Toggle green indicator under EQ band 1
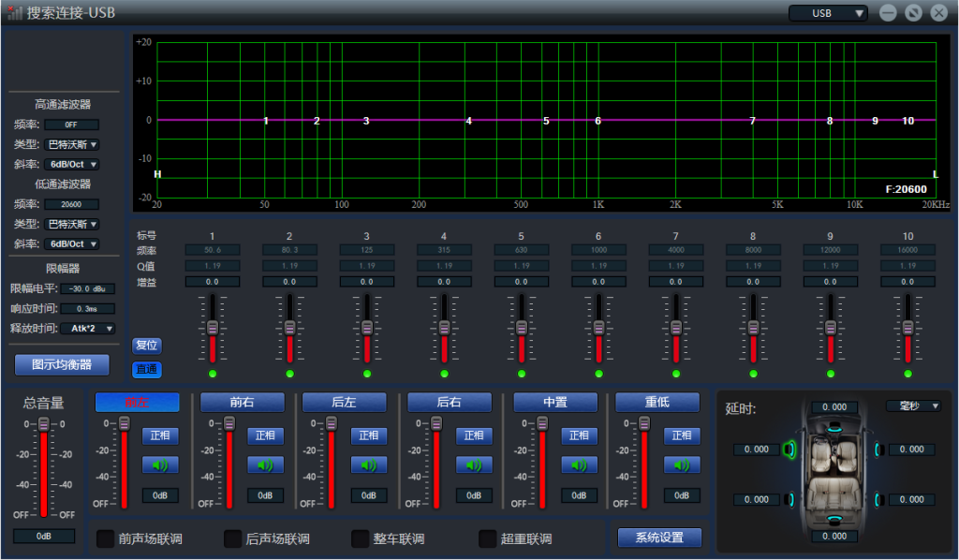Viewport: 959px width, 560px height. pyautogui.click(x=213, y=374)
